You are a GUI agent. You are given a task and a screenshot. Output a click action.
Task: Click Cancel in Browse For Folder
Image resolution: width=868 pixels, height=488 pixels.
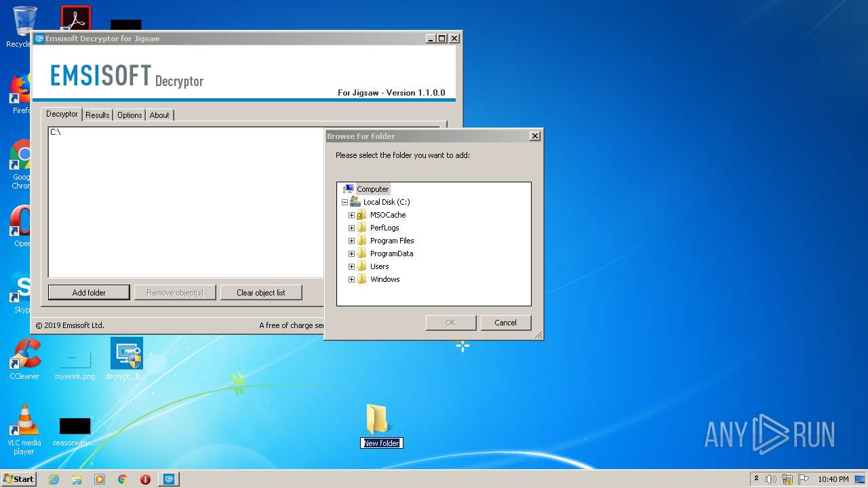(x=505, y=323)
